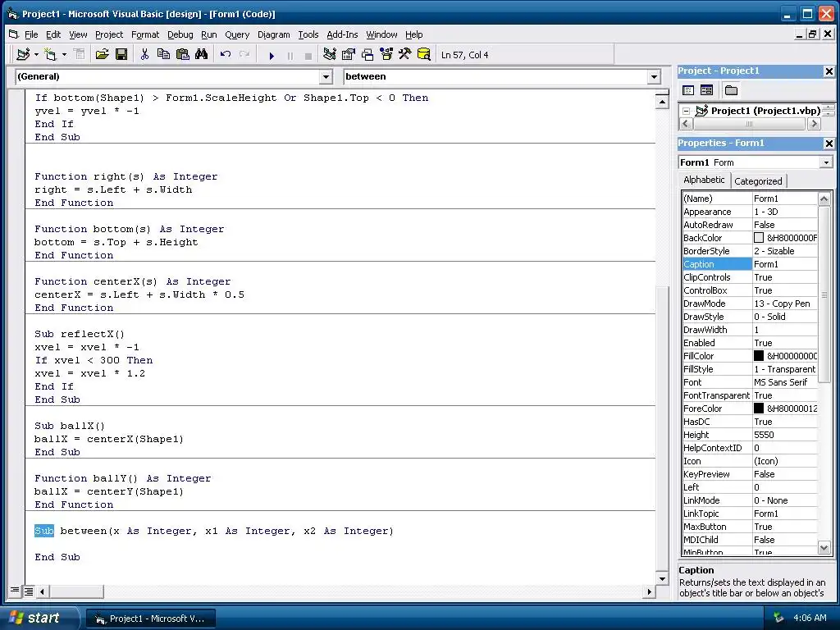Screen dimensions: 840x630
Task: Click the Properties list scroll down arrow
Action: tap(824, 547)
